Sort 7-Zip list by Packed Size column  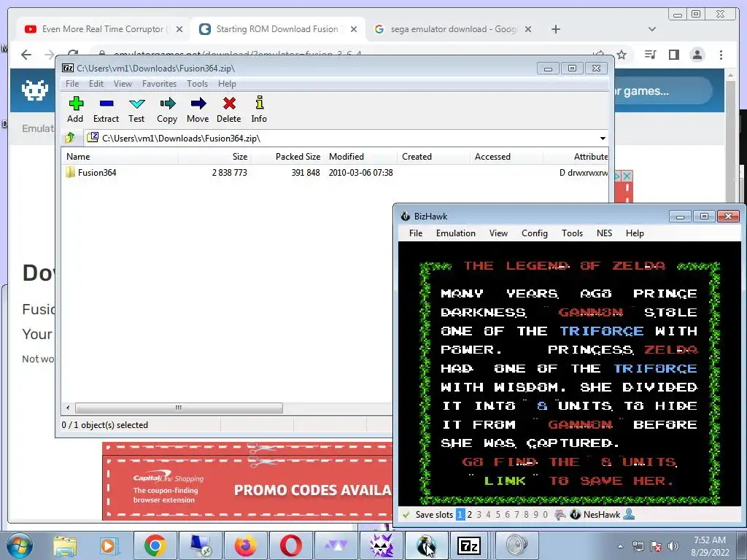[x=287, y=157]
